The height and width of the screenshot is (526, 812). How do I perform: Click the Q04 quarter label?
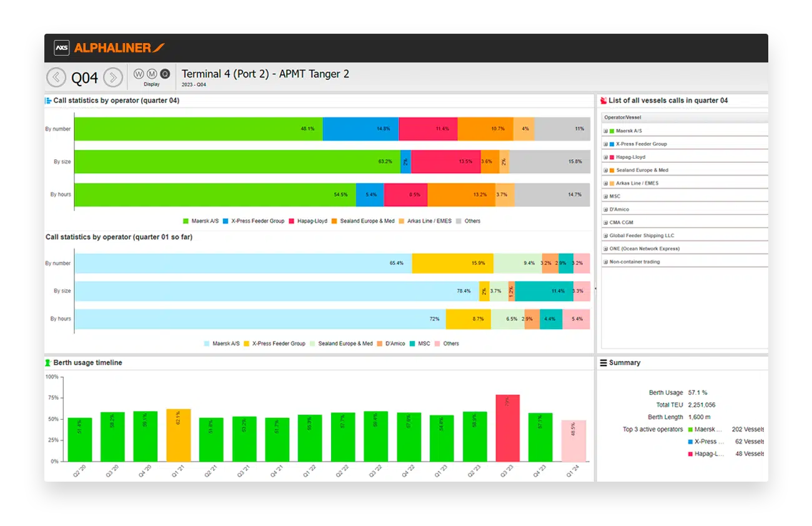(x=84, y=78)
